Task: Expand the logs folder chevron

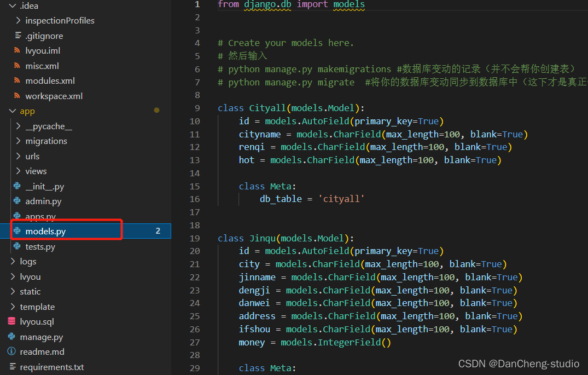Action: coord(13,261)
